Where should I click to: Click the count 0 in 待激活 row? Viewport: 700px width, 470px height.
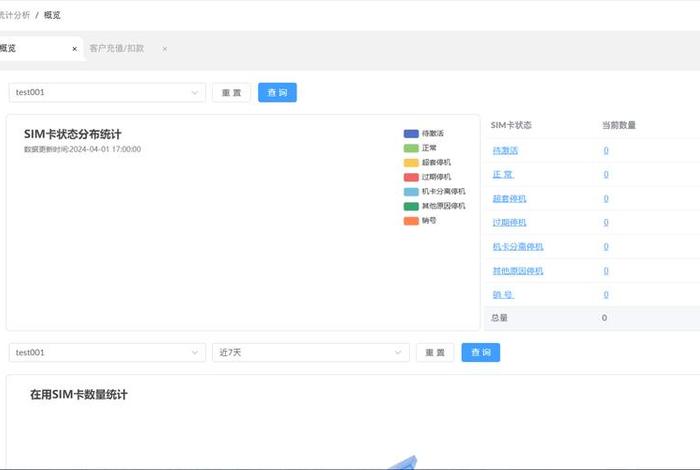(606, 150)
